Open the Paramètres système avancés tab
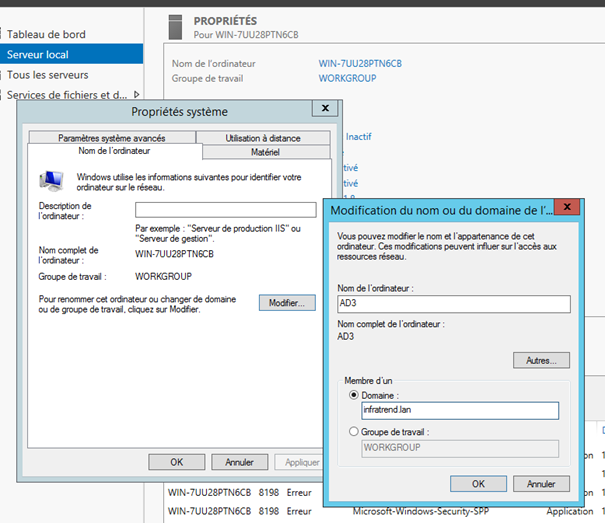605x523 pixels. [111, 138]
